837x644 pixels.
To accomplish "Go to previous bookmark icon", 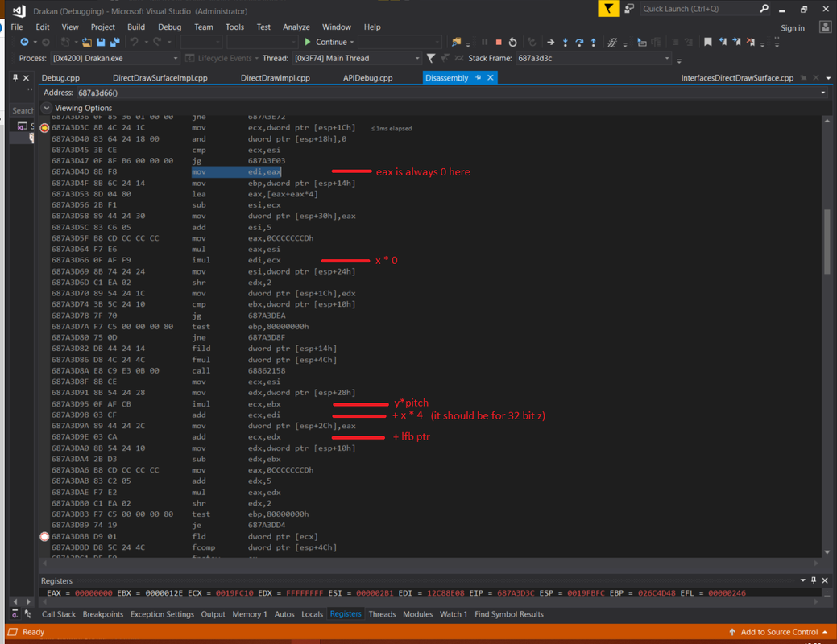I will (x=723, y=42).
